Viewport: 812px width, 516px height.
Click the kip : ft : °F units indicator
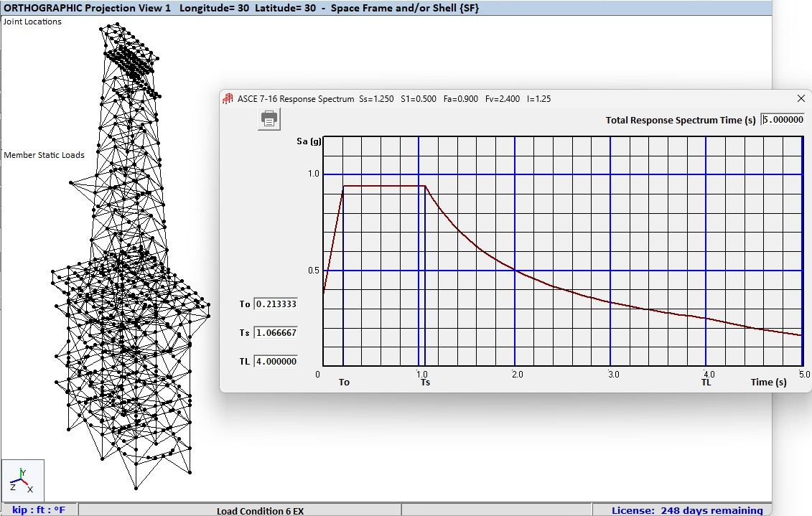[37, 510]
